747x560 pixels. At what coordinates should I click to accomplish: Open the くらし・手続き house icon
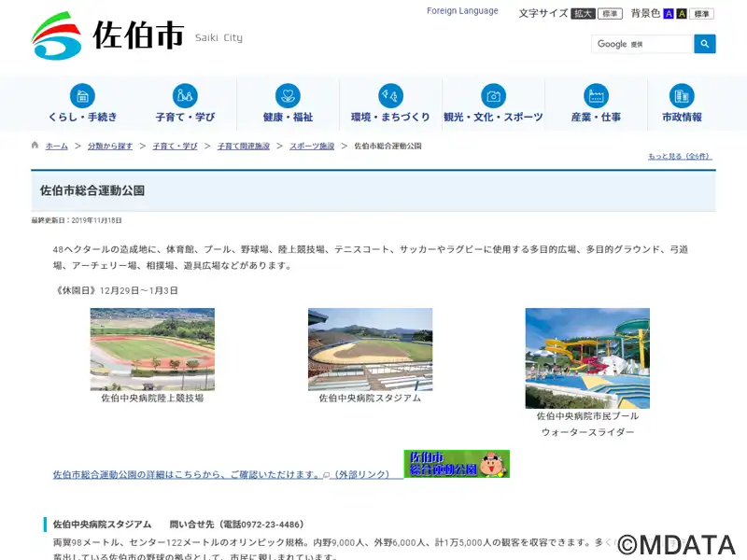(x=82, y=96)
